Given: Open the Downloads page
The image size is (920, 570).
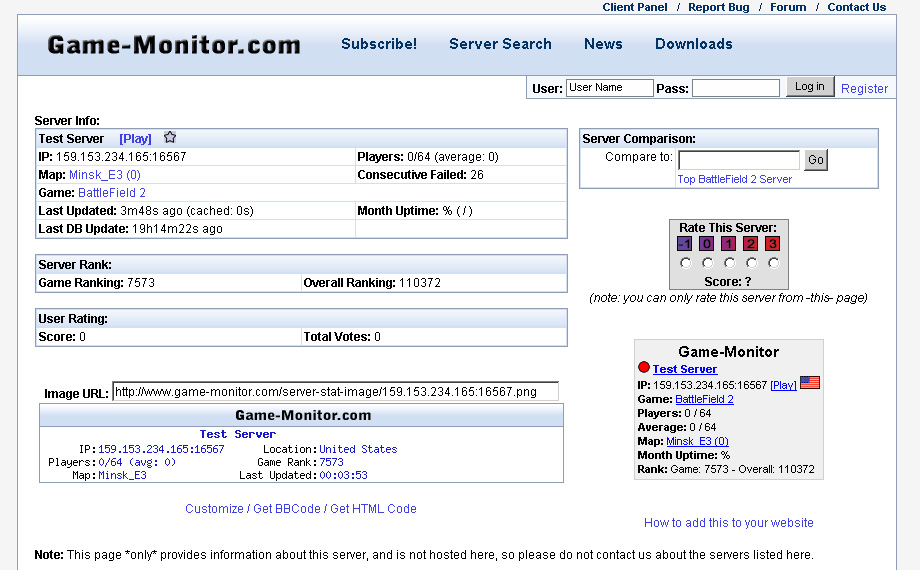Looking at the screenshot, I should click(x=694, y=44).
